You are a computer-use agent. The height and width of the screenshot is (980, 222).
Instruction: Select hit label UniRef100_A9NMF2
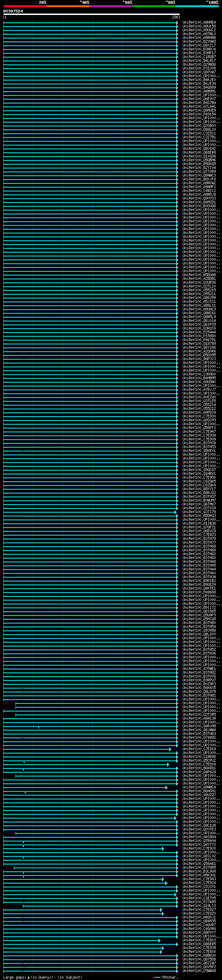tap(199, 187)
